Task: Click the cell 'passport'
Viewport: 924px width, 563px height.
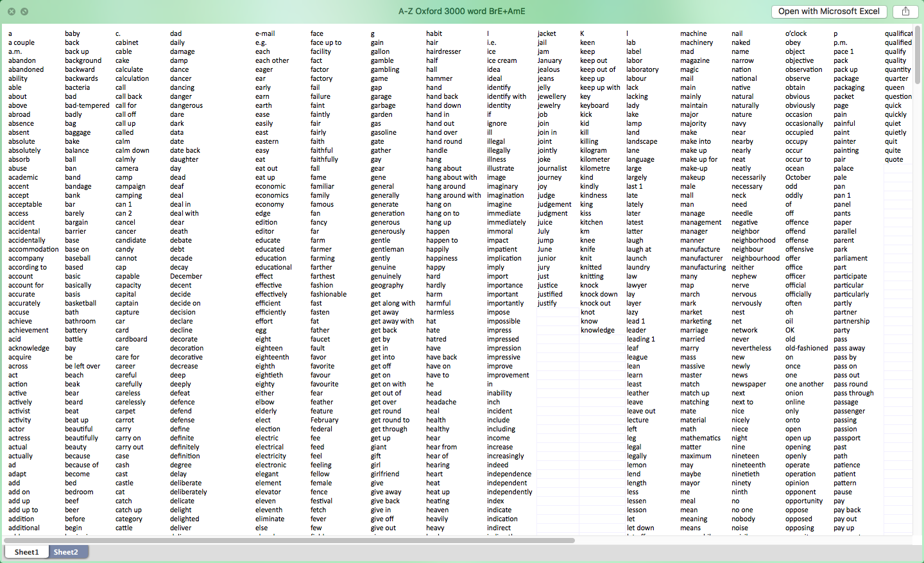Action: (x=847, y=438)
